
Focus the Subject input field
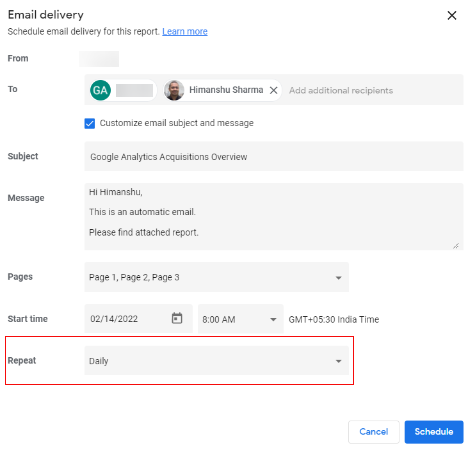coord(274,156)
